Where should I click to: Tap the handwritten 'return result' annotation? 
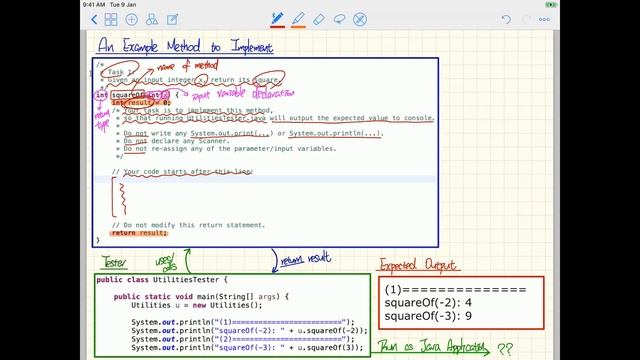pos(305,258)
